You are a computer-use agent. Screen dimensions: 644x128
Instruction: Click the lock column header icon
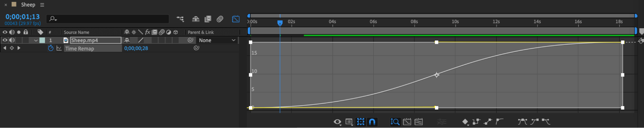[x=26, y=32]
